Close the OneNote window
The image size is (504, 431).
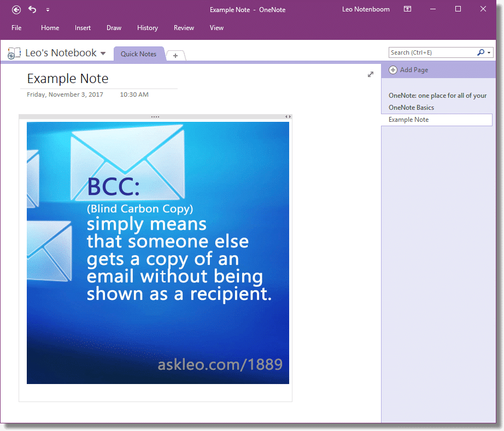[x=483, y=9]
